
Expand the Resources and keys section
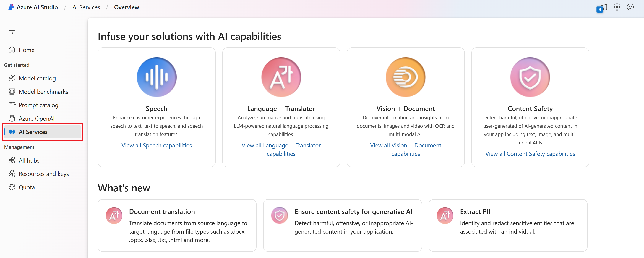click(x=44, y=174)
